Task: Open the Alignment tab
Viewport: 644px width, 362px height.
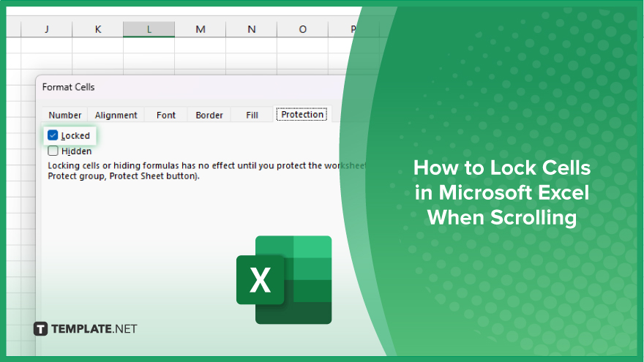Action: click(116, 115)
